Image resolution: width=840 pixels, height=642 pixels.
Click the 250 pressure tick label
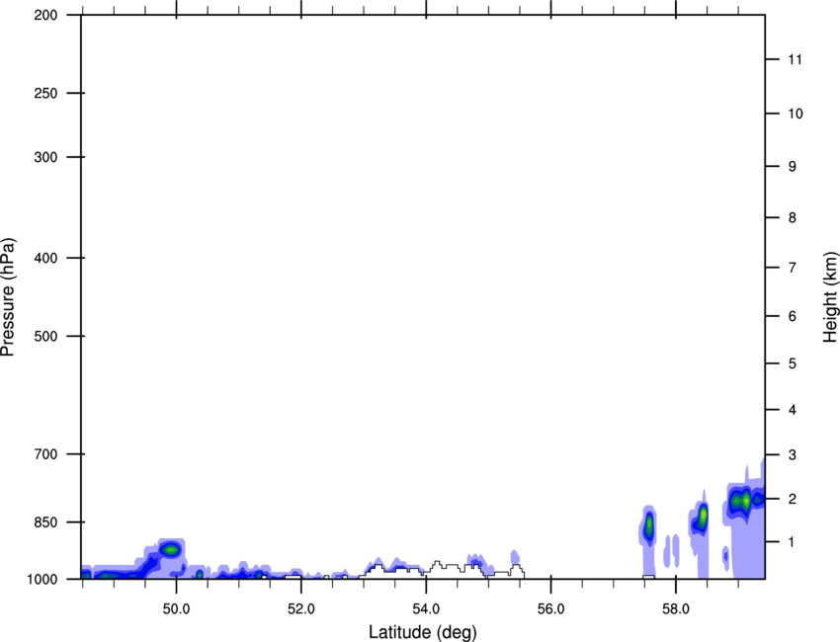[45, 93]
